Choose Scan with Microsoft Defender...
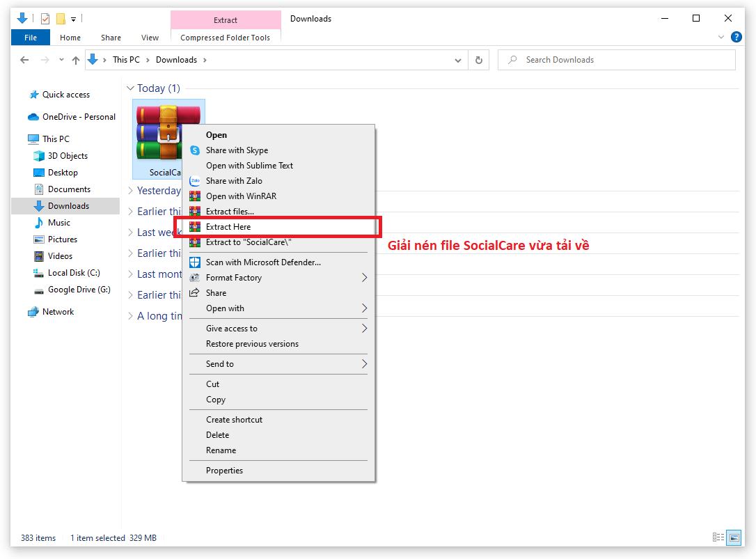Image resolution: width=756 pixels, height=559 pixels. click(278, 262)
